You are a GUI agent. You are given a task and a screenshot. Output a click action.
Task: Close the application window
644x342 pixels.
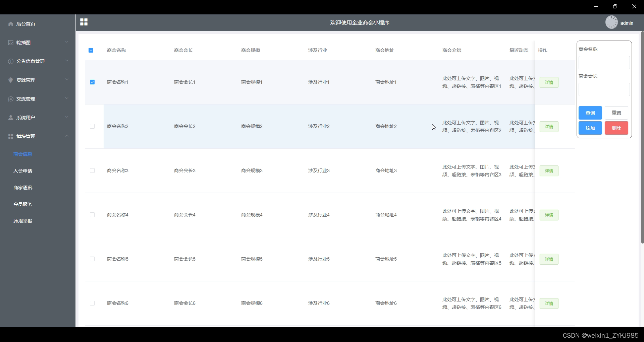(x=634, y=6)
